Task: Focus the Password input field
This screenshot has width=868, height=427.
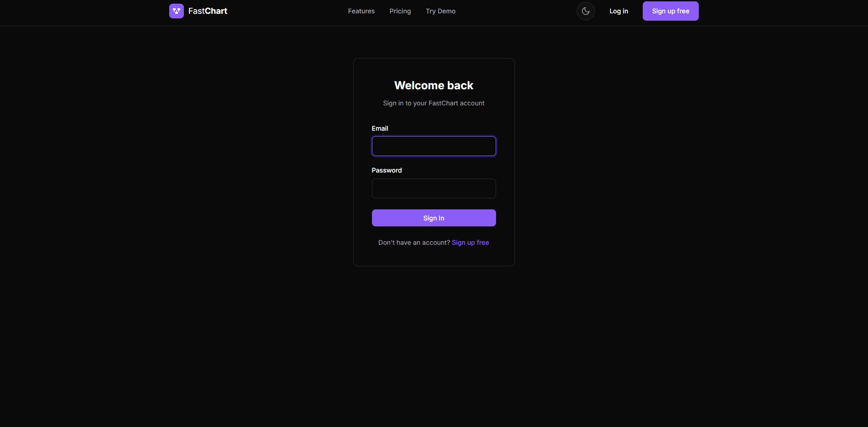Action: (434, 189)
